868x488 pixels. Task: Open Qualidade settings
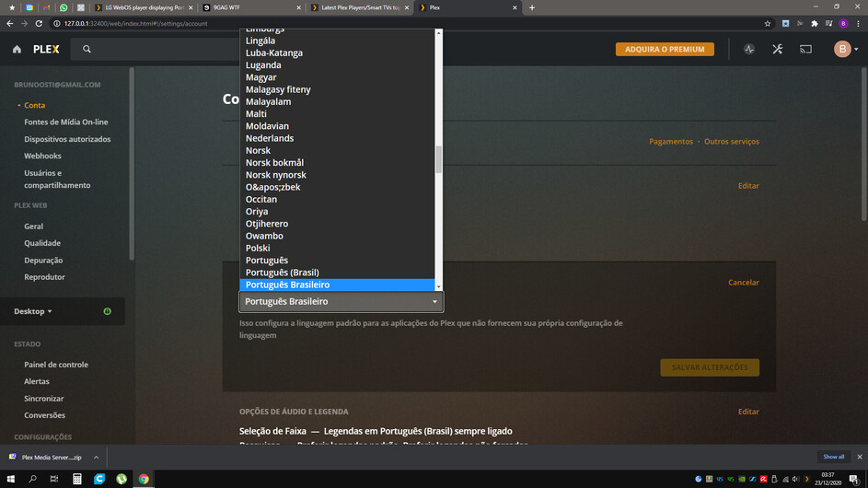42,243
